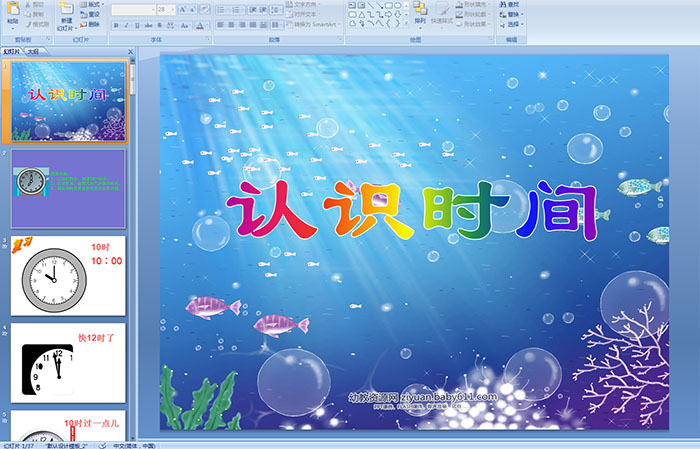Switch to the Slides (幻灯片) pane tab
Image resolution: width=700 pixels, height=449 pixels.
point(12,52)
